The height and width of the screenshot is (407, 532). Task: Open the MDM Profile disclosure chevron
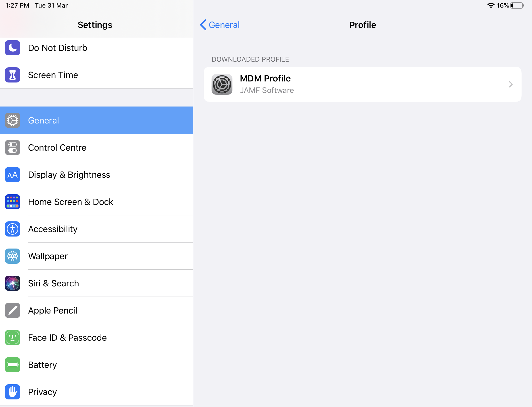[511, 84]
